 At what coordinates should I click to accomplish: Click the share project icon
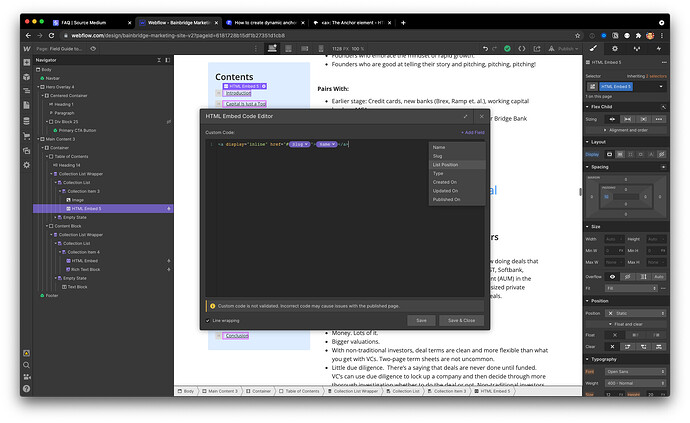click(537, 48)
